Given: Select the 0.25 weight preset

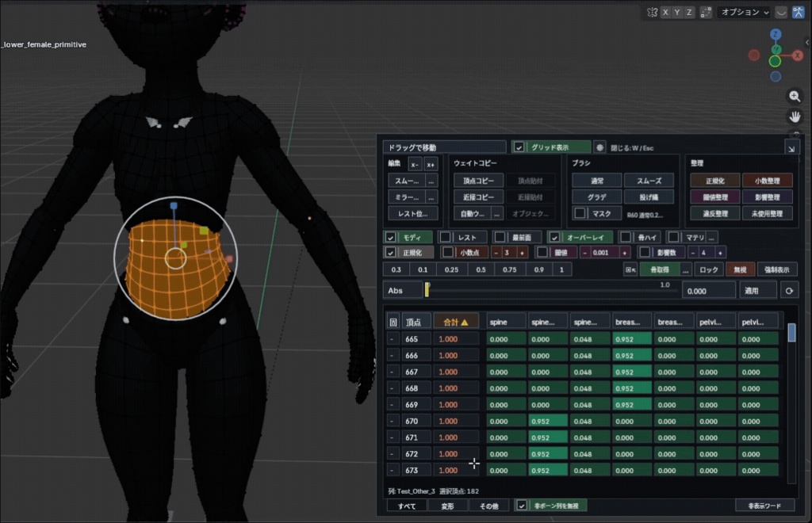Looking at the screenshot, I should coord(451,269).
